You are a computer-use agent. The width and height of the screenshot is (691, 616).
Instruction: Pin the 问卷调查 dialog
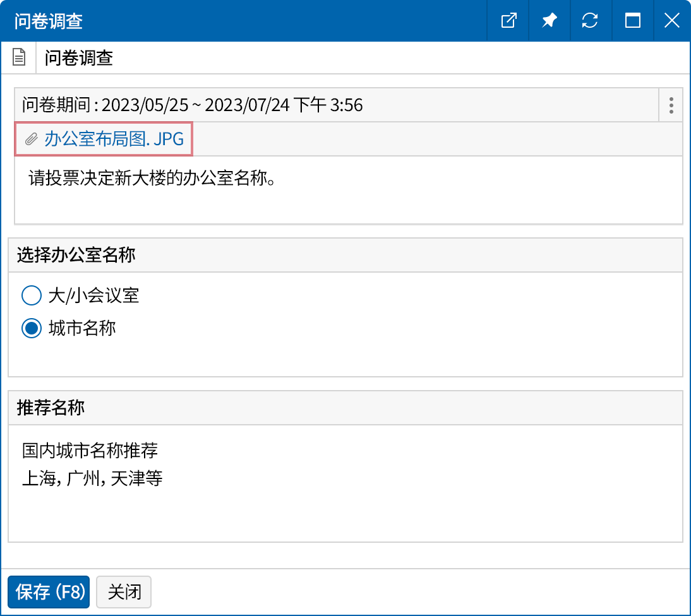click(x=549, y=20)
